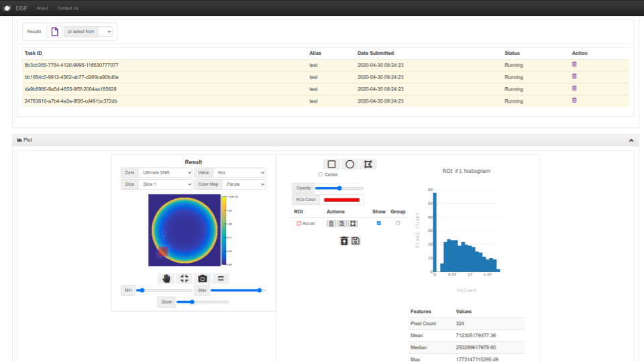Collapse the Plot panel with the chevron
644x362 pixels.
631,140
